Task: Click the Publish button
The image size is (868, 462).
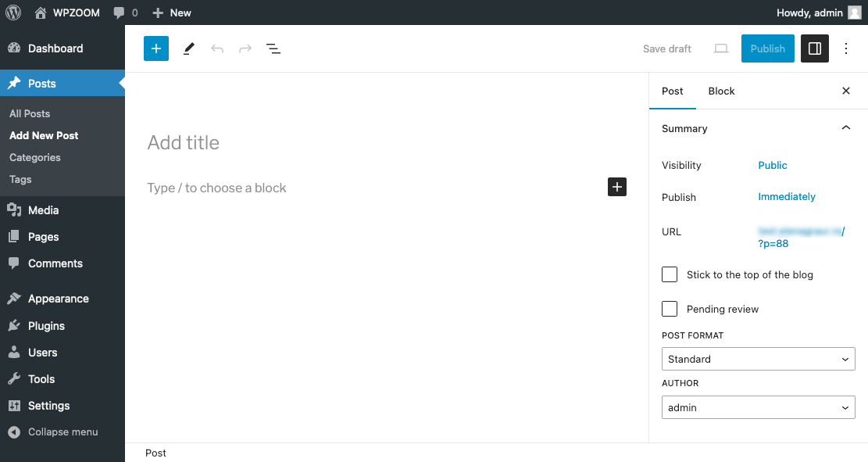Action: (x=768, y=48)
